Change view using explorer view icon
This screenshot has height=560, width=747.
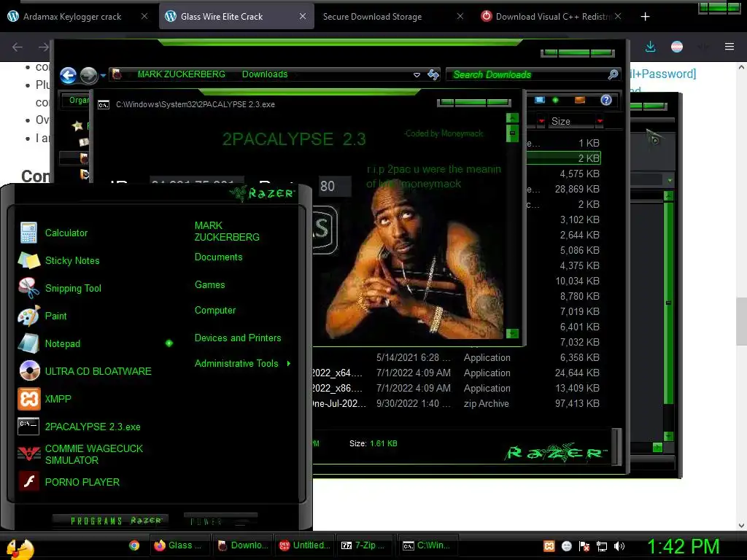click(x=539, y=99)
